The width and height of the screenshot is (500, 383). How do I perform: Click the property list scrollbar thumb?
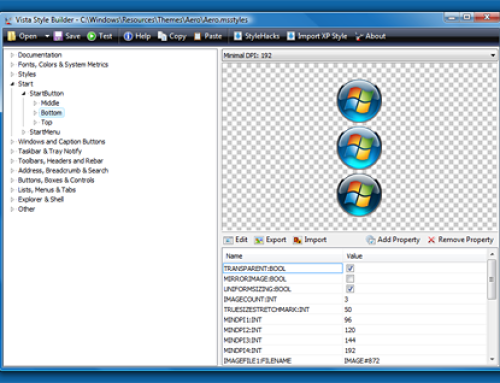[491, 279]
